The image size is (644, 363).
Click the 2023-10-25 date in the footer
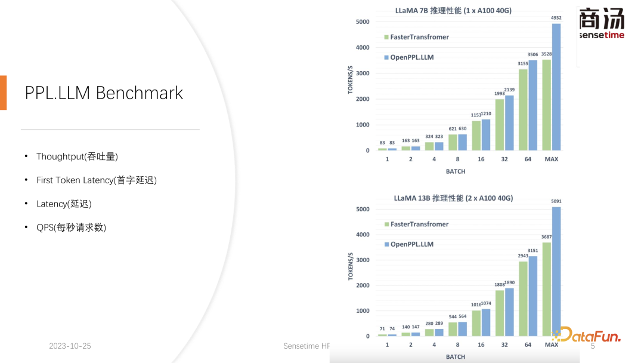click(70, 346)
